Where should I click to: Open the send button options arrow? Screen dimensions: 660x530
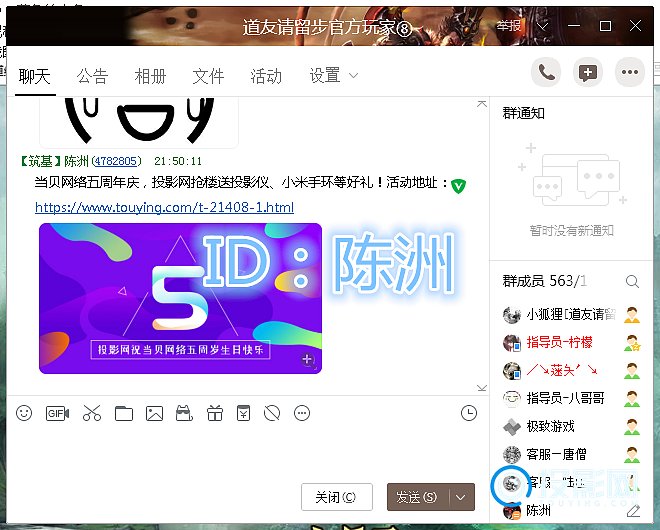point(460,498)
